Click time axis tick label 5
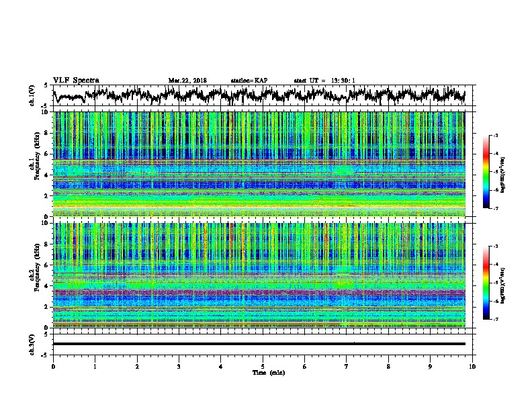532x411 pixels. pos(263,367)
